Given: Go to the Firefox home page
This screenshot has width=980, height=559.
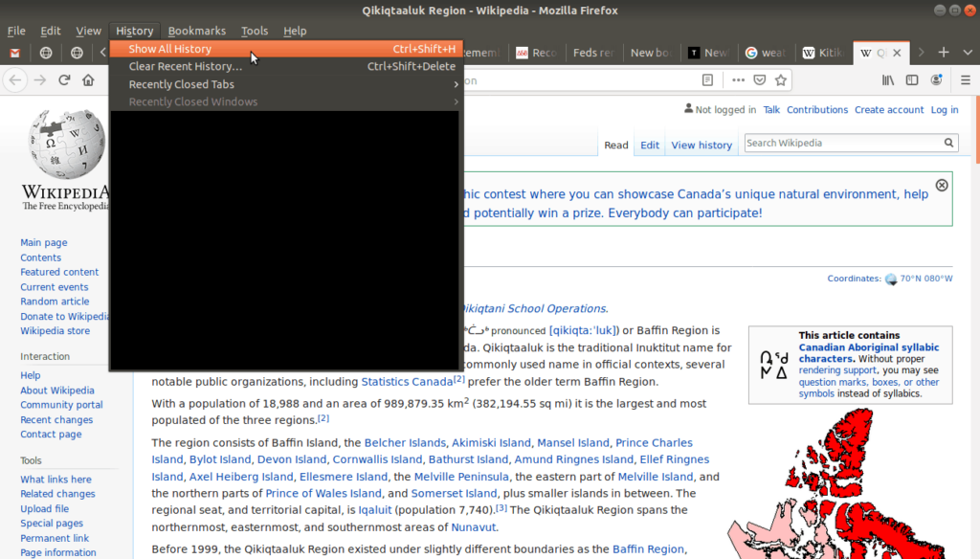Looking at the screenshot, I should (x=88, y=80).
